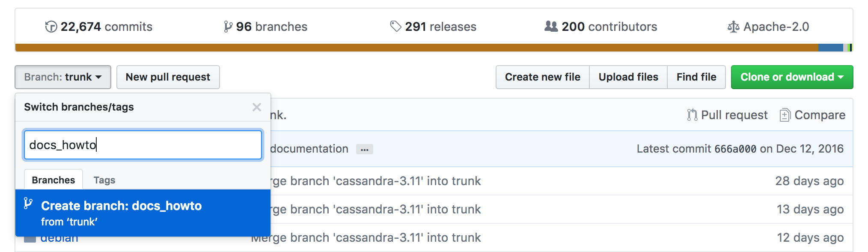Click the Upload files button
Screen dimensions: 868x252
click(628, 77)
